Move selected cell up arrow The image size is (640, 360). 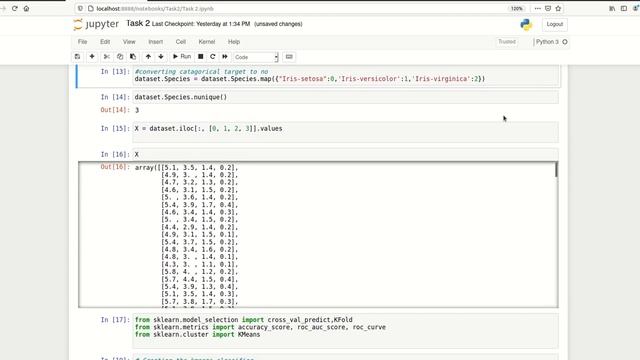(148, 57)
